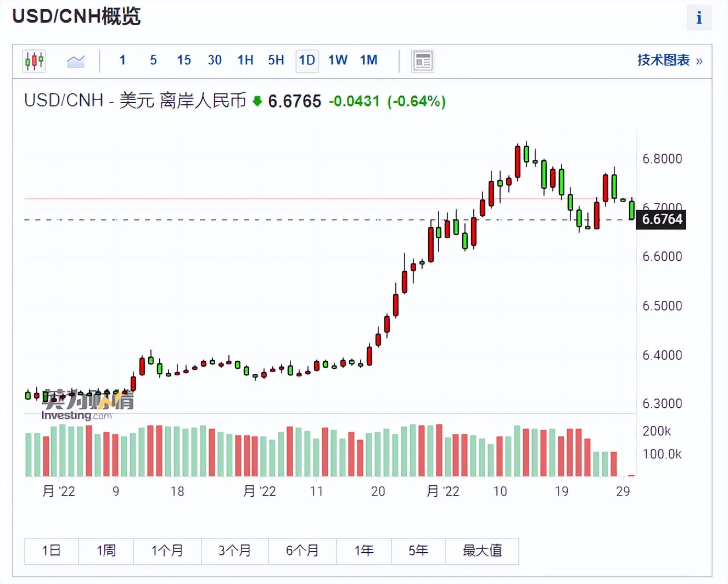Switch chart to candlestick style
The width and height of the screenshot is (728, 584).
click(33, 60)
